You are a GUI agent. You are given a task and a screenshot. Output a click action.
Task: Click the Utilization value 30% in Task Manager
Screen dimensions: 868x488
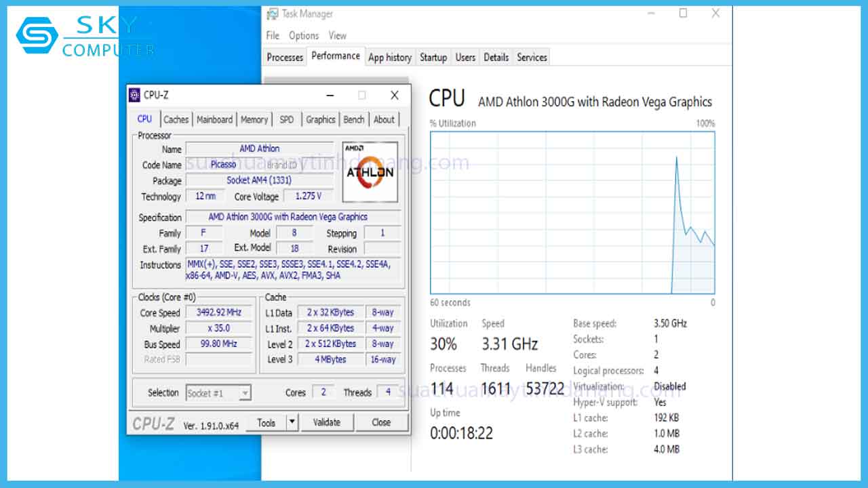[443, 344]
